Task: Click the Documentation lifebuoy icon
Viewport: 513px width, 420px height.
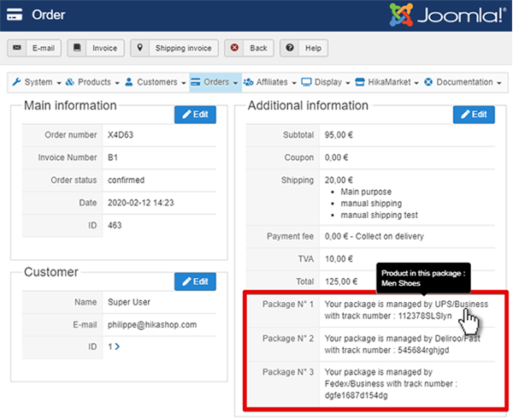Action: [428, 82]
